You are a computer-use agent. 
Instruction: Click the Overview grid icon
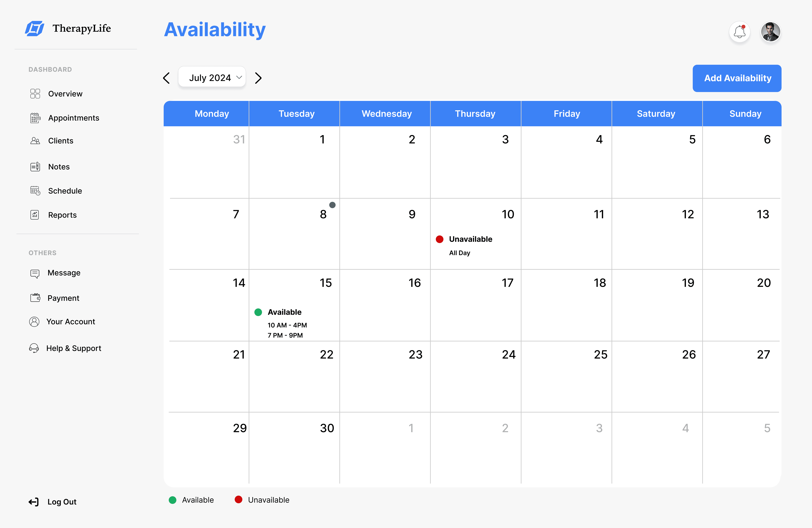pyautogui.click(x=35, y=93)
